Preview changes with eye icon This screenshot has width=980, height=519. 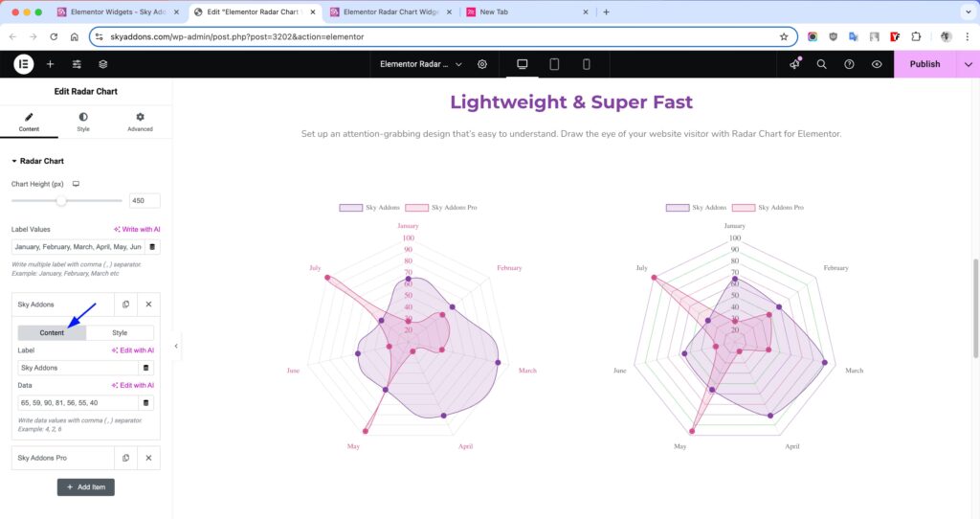point(877,64)
